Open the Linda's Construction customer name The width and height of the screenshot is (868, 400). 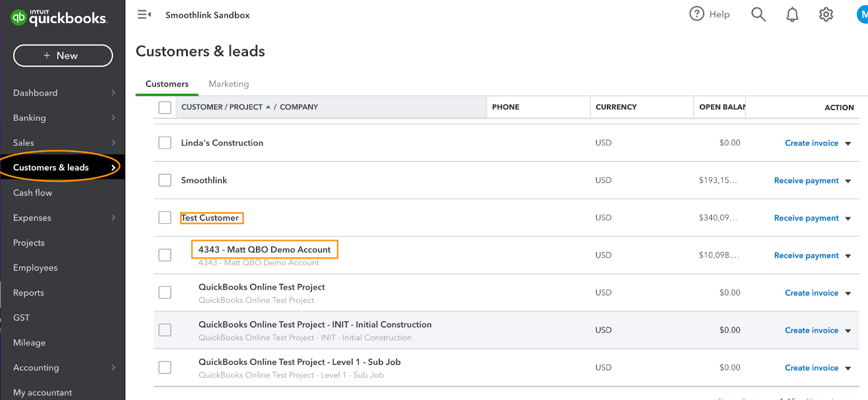[x=222, y=143]
